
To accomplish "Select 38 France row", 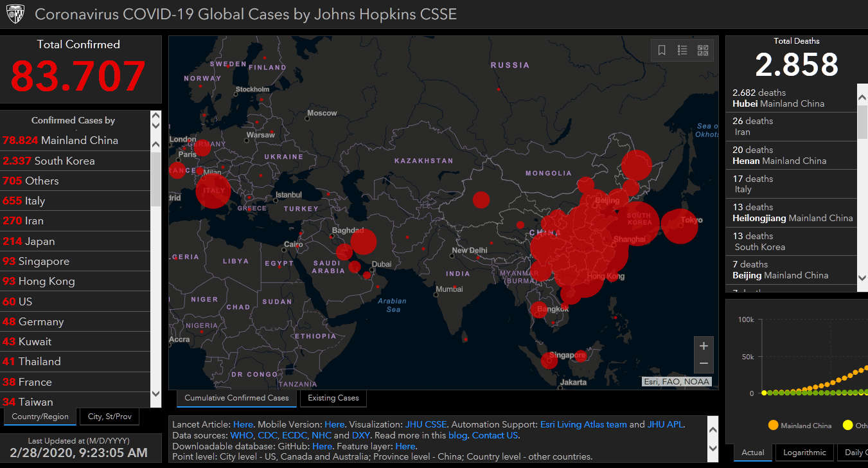I will (75, 382).
